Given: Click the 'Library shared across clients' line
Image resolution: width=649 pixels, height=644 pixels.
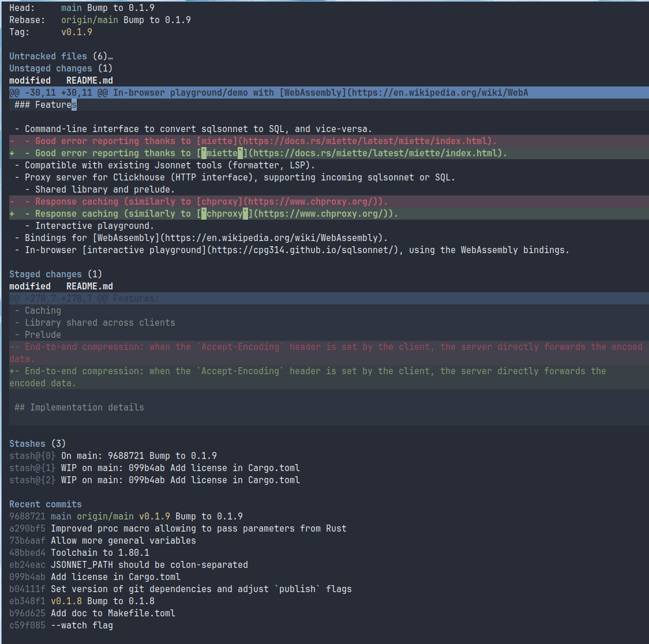Looking at the screenshot, I should [329, 323].
